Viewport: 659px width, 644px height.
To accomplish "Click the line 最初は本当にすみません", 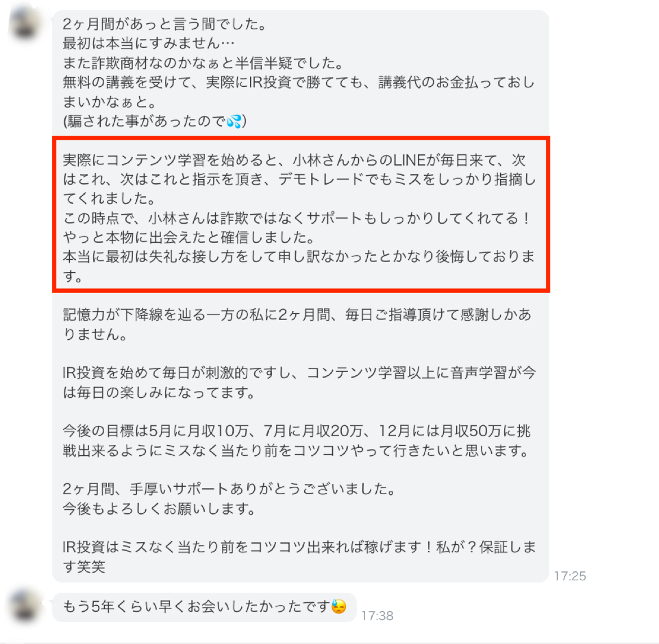I will click(148, 43).
